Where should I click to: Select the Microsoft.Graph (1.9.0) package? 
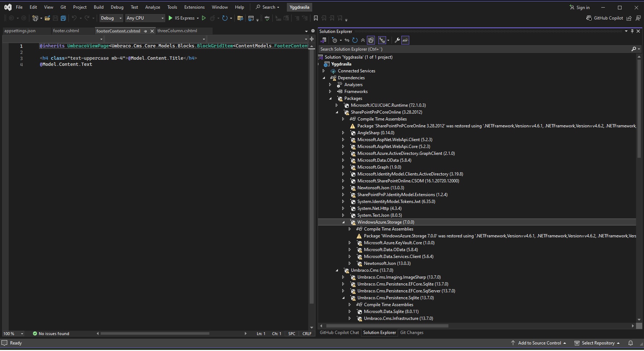(x=379, y=168)
